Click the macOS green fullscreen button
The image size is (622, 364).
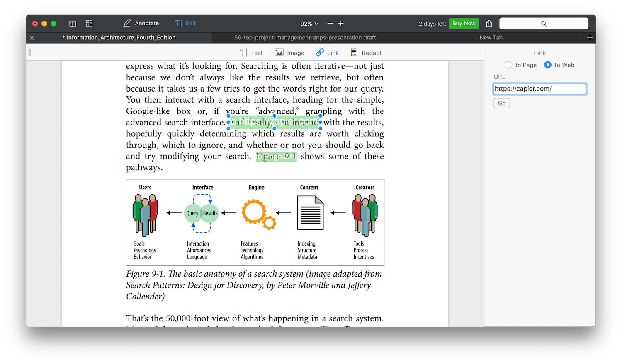pyautogui.click(x=53, y=24)
